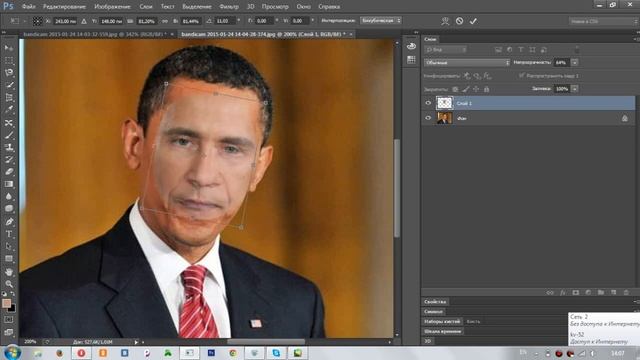Expand the Свойства panel
The width and height of the screenshot is (640, 360).
(435, 302)
